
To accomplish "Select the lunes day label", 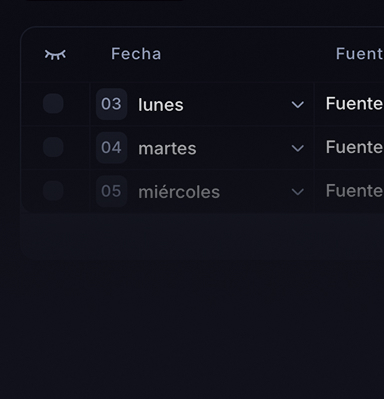I will click(x=161, y=105).
